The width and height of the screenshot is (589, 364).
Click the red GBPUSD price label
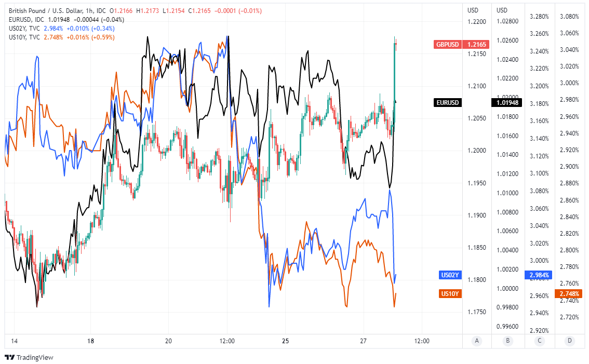447,45
